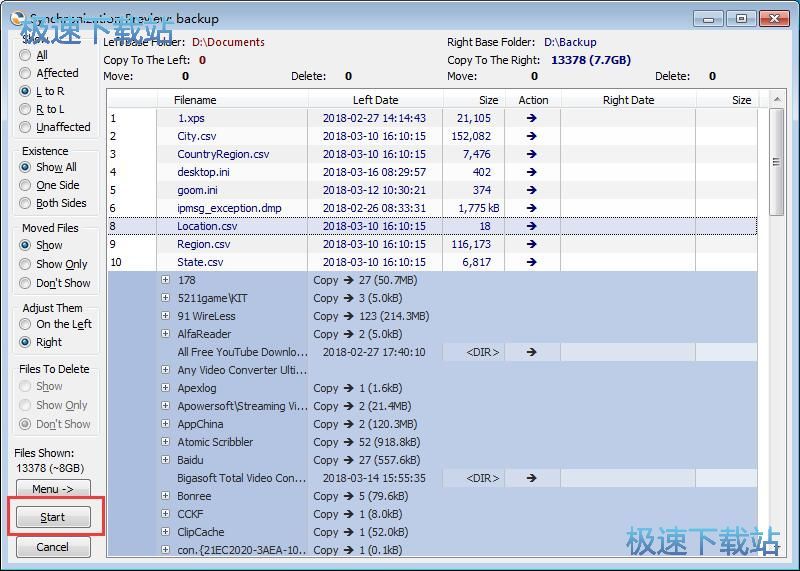Click the copy arrow for 1.xps
The height and width of the screenshot is (571, 800).
532,118
